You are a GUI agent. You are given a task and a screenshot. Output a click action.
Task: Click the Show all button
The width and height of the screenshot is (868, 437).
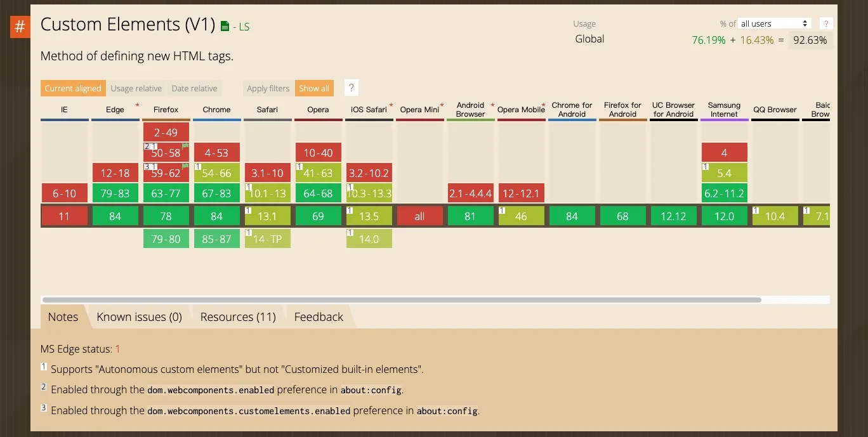pyautogui.click(x=314, y=88)
